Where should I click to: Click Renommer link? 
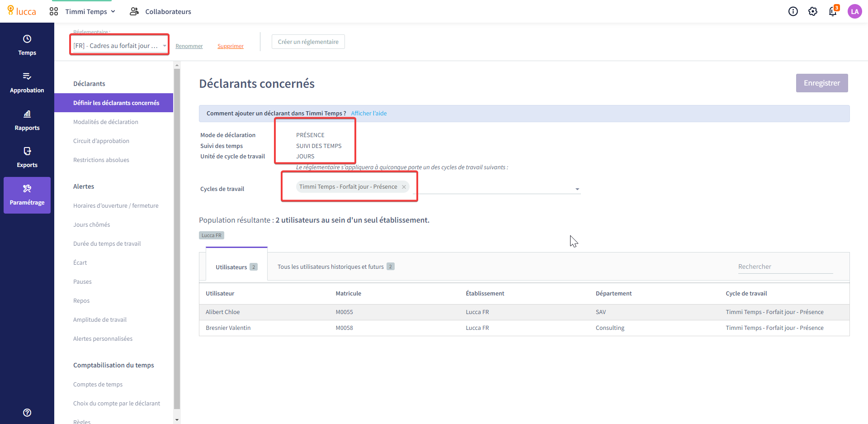click(189, 46)
